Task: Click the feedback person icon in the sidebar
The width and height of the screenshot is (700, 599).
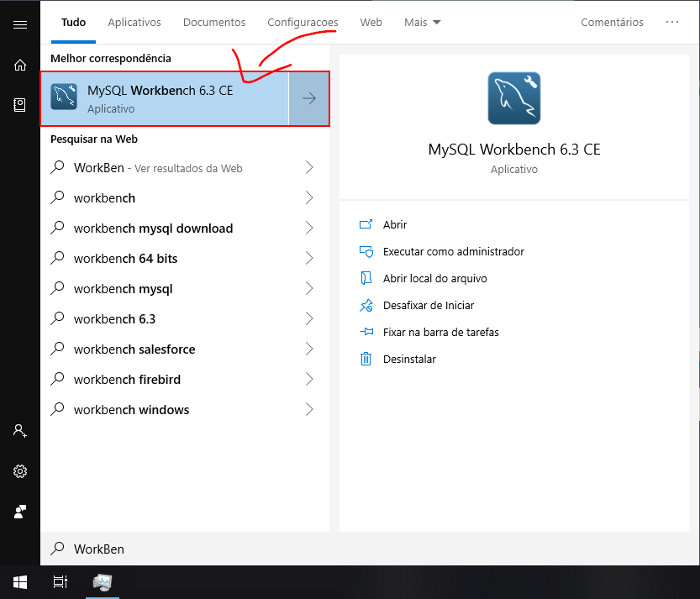Action: 20,512
